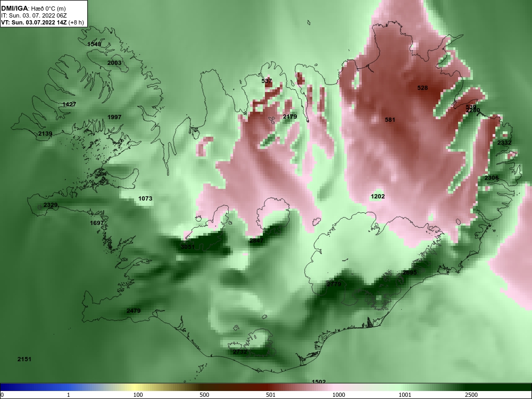The height and width of the screenshot is (399, 532).
Task: Select the 1997 height label
Action: pos(114,117)
